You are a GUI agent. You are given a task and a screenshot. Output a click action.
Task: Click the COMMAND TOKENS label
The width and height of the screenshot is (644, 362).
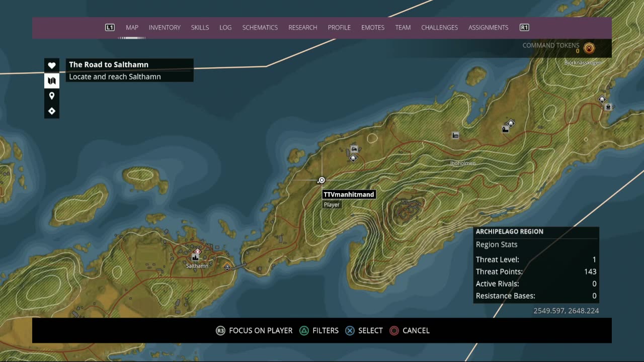551,45
